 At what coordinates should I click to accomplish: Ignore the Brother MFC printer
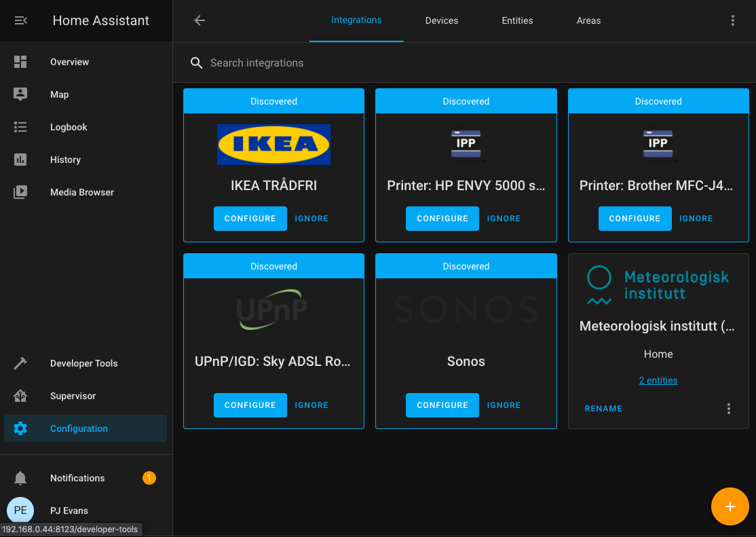point(696,219)
